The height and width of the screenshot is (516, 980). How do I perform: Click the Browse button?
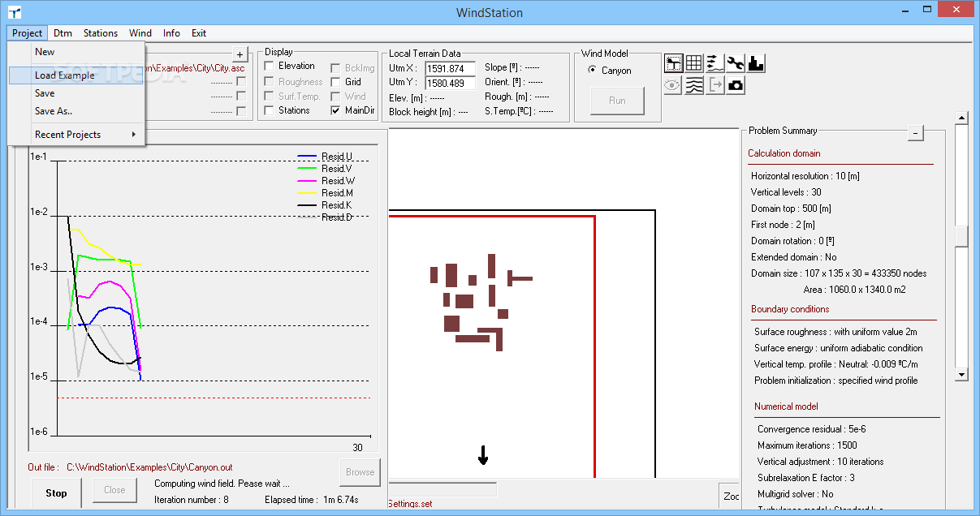[x=360, y=471]
